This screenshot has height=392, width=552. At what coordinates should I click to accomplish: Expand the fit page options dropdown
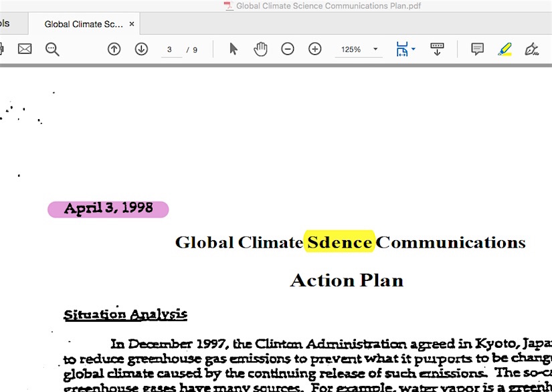(413, 50)
